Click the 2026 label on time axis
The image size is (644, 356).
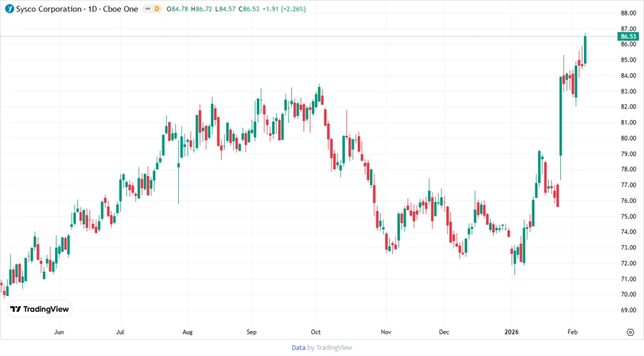(512, 332)
